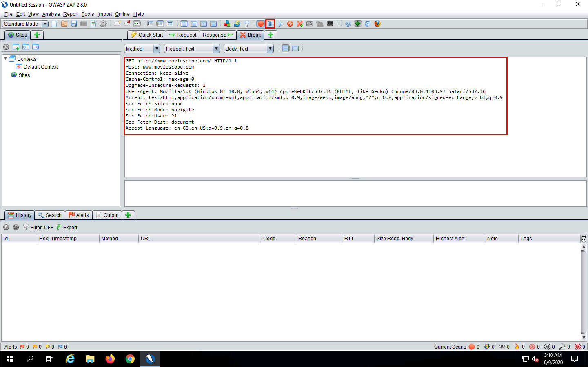Launch Firefox browser from ZAP toolbar
This screenshot has height=367, width=588.
(x=377, y=24)
